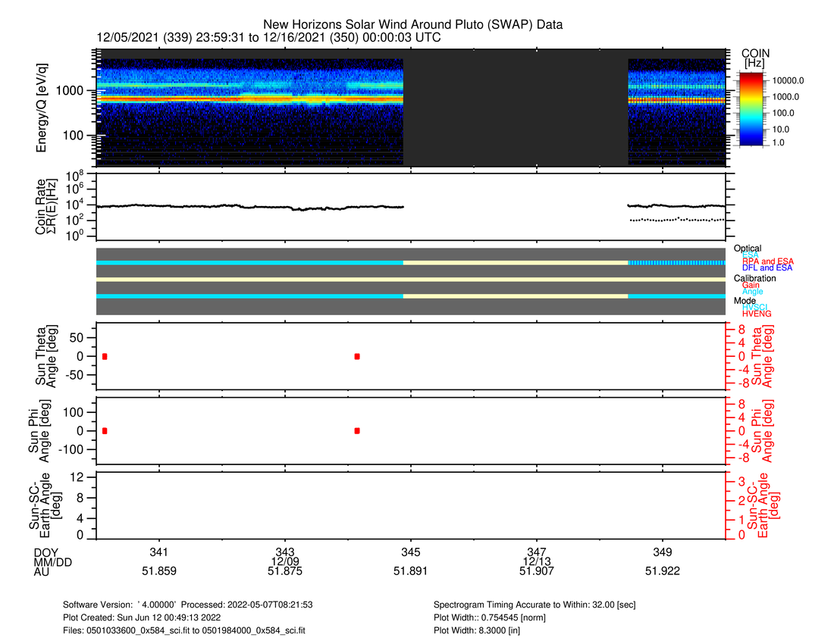Click the HVENG mode legend entry
The image size is (834, 644).
click(757, 314)
